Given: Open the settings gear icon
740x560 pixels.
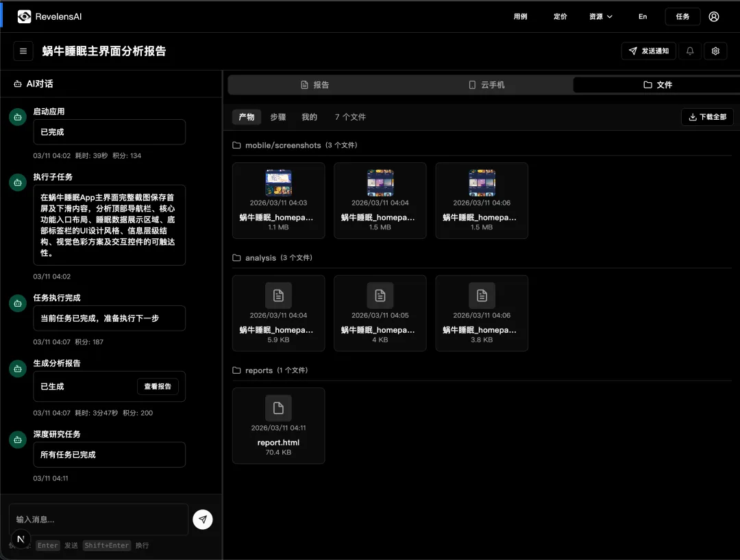Looking at the screenshot, I should pos(715,51).
